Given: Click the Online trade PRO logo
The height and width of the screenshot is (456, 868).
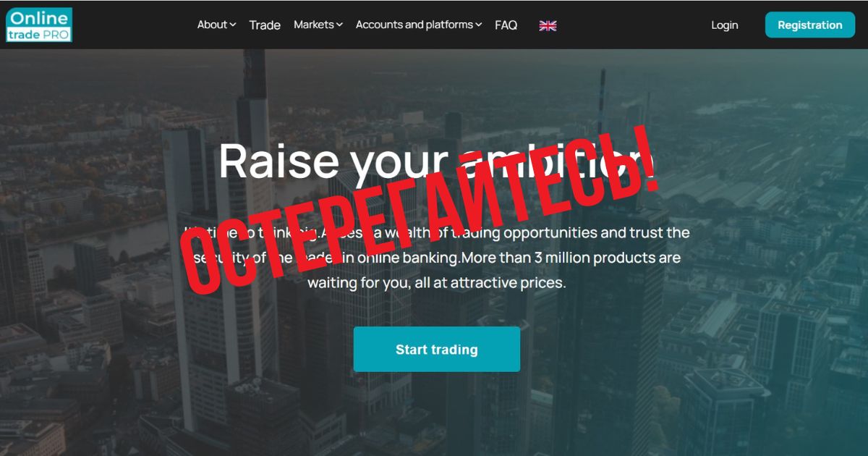Looking at the screenshot, I should coord(39,25).
